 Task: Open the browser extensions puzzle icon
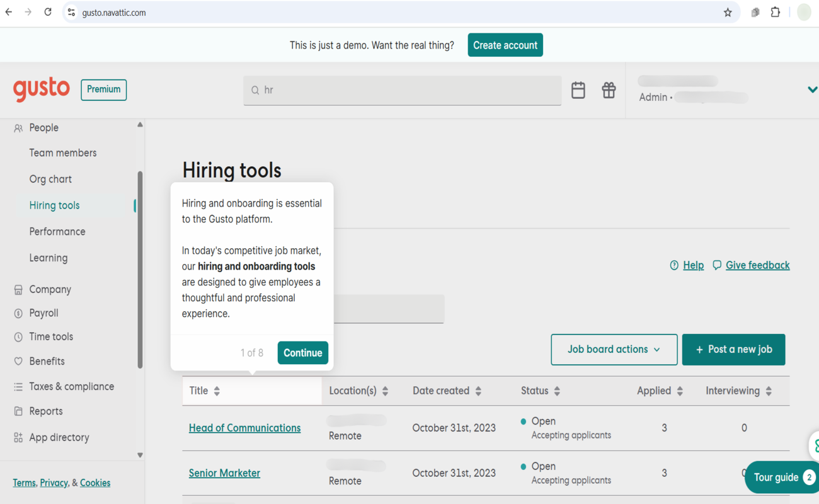(775, 12)
